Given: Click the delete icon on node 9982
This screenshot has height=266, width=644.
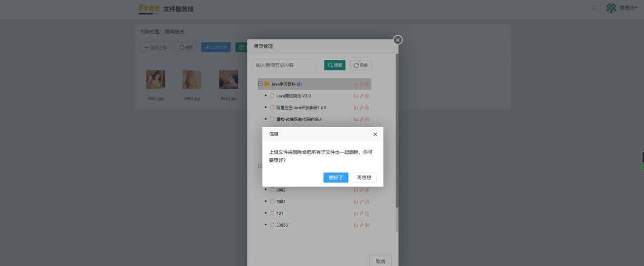Looking at the screenshot, I should [367, 190].
